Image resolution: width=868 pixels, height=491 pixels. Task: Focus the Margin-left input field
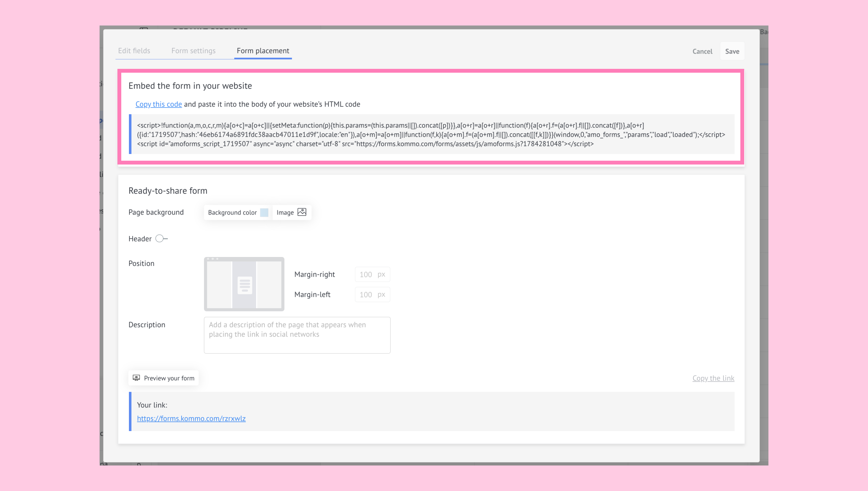coord(372,294)
